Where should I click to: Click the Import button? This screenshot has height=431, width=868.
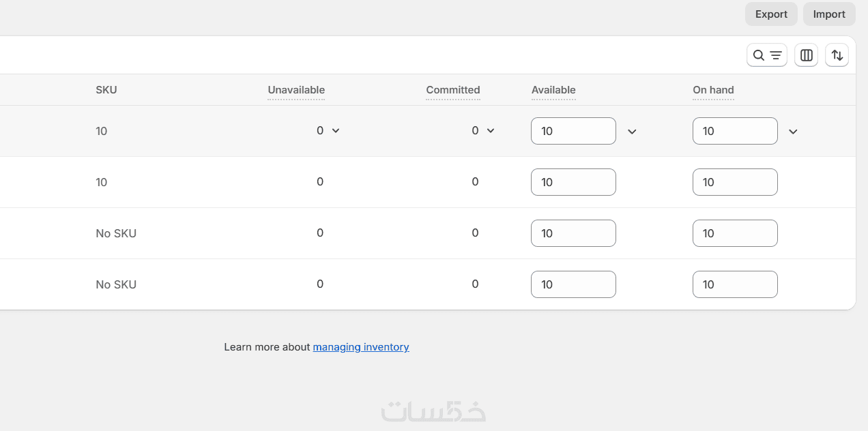click(829, 14)
